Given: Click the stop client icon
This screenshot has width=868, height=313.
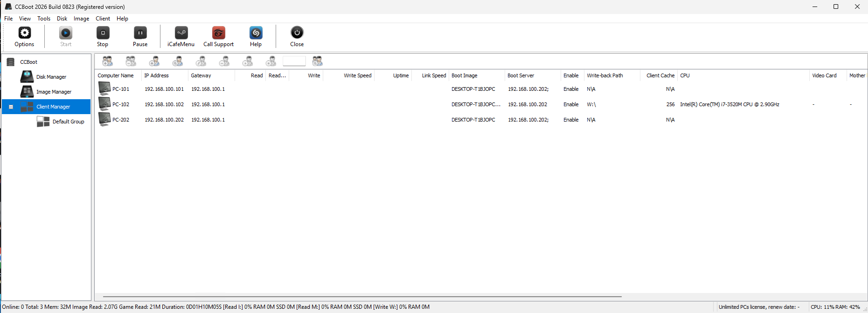Looking at the screenshot, I should 271,61.
